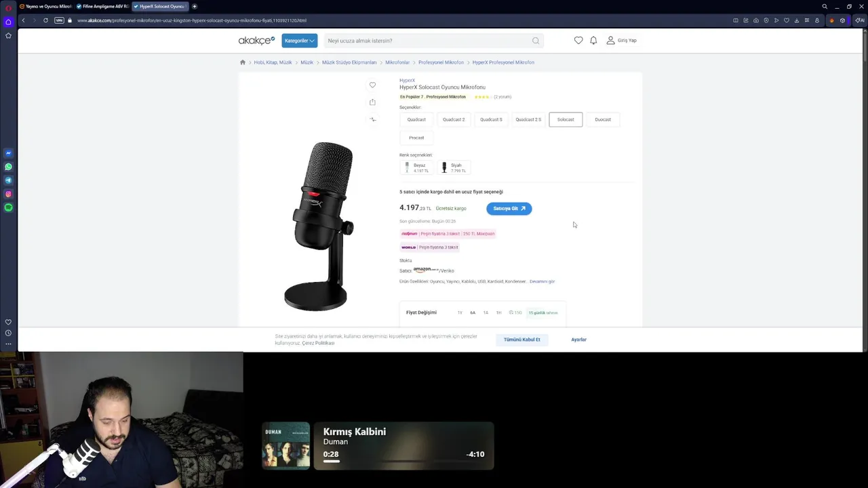Image resolution: width=868 pixels, height=488 pixels.
Task: Click the search magnifier in akakçe search
Action: coord(536,41)
